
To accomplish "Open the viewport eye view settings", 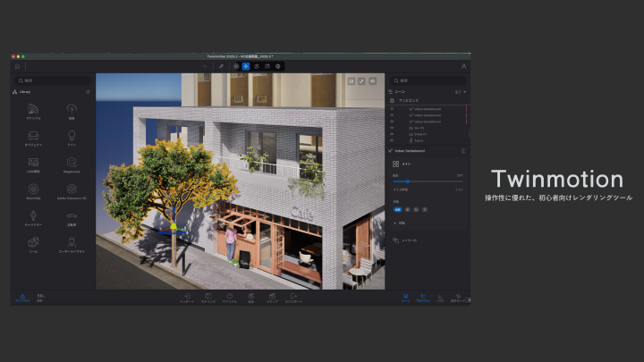I will (x=372, y=81).
